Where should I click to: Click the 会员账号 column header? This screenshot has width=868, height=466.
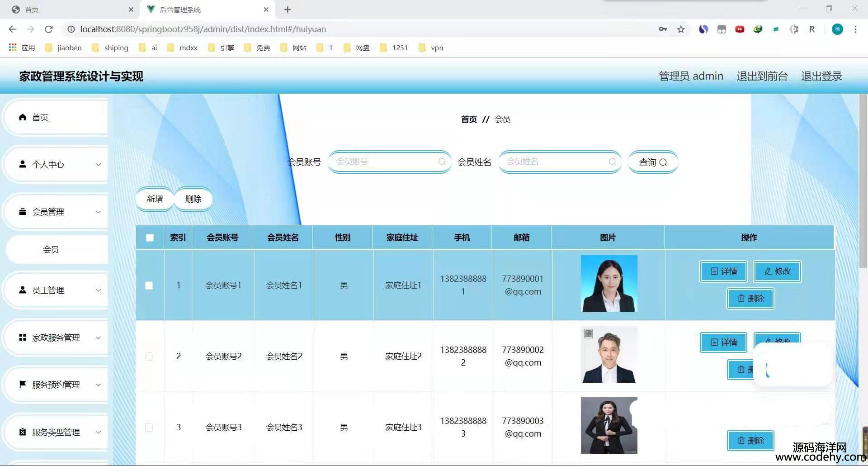click(x=222, y=238)
